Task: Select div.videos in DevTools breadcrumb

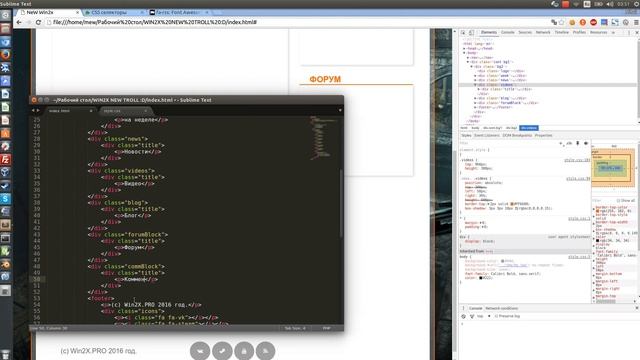Action: point(529,128)
